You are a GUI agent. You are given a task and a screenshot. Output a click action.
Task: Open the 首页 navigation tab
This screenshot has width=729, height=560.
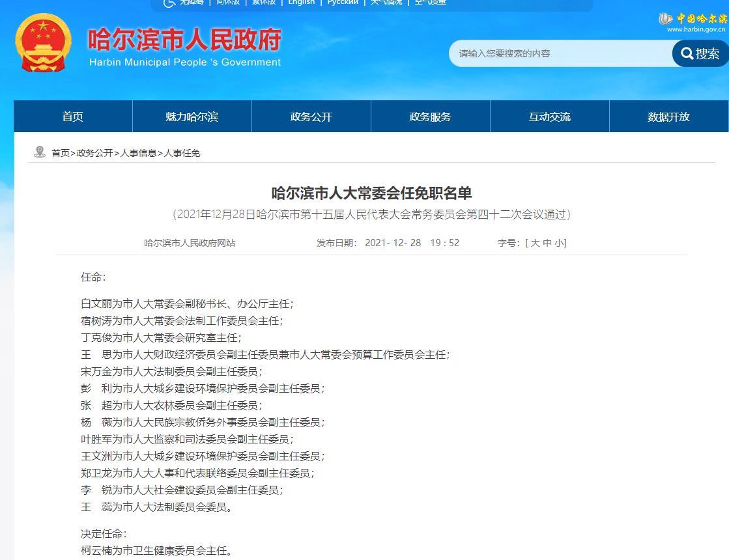coord(73,117)
